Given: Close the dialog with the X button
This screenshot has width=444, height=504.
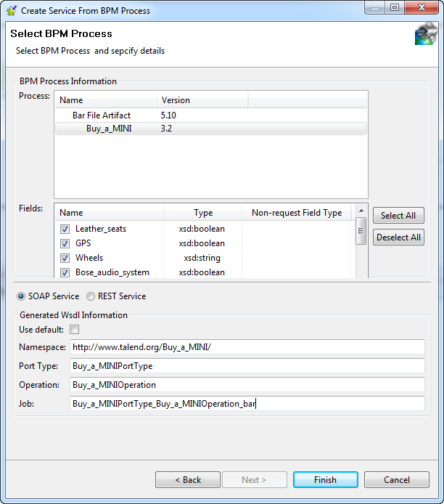Looking at the screenshot, I should 422,7.
